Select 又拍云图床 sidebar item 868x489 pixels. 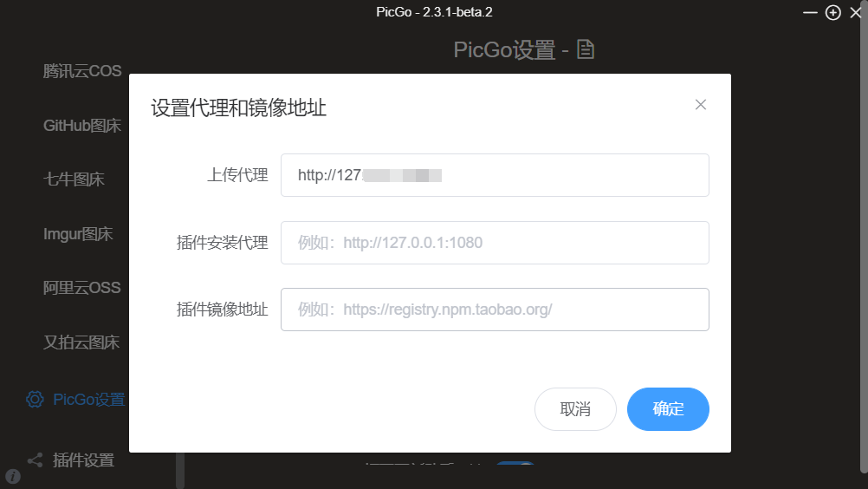pos(81,342)
